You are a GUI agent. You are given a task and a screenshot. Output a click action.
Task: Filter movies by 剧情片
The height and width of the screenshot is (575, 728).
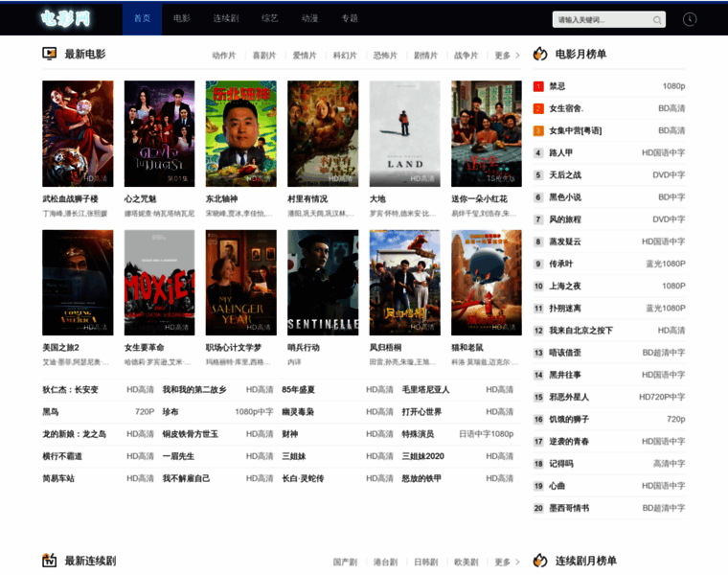point(425,56)
